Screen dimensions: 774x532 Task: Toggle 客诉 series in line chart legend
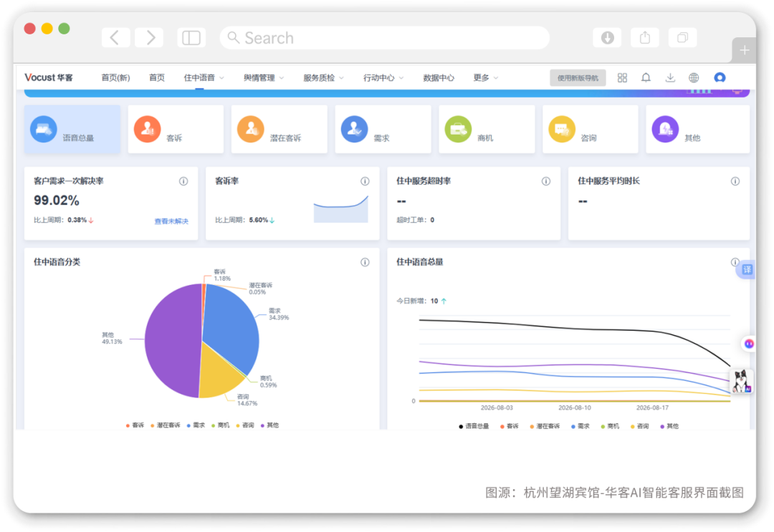[510, 426]
